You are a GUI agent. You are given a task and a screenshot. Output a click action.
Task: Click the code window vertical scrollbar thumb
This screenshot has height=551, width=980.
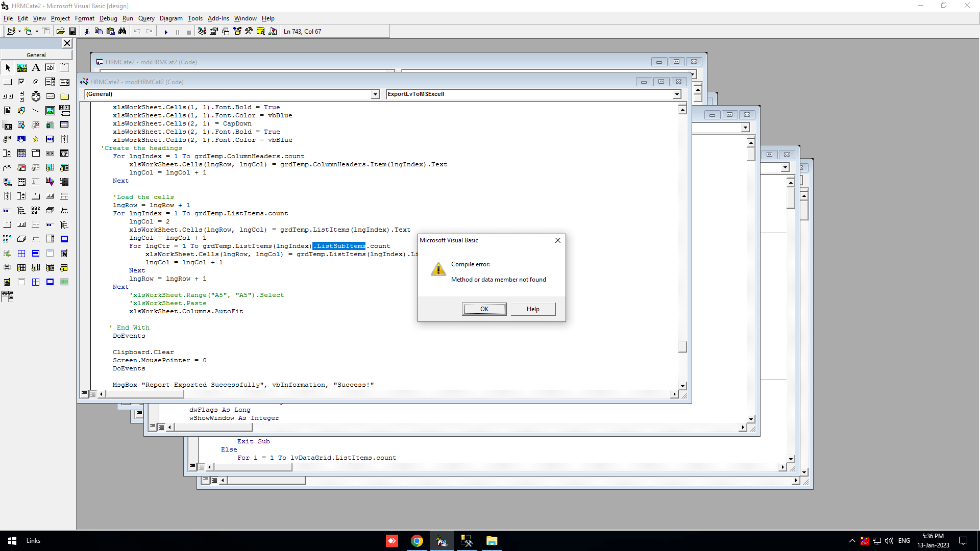[x=682, y=347]
